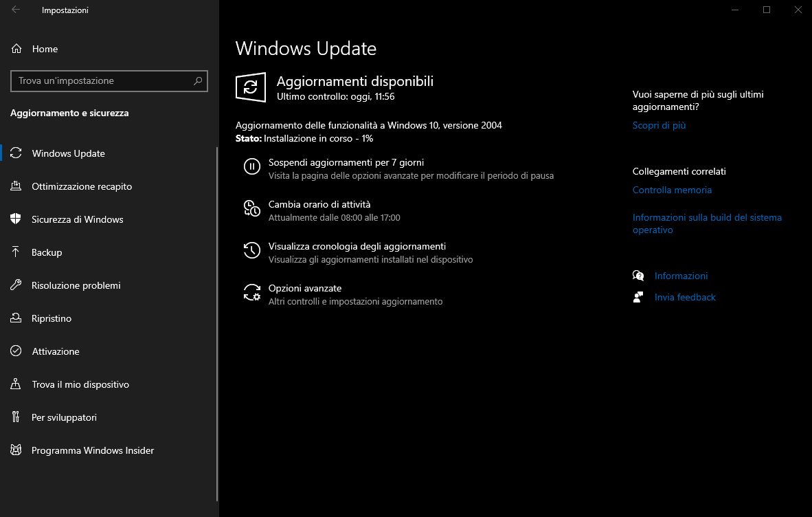Click the Invia feedback link

[685, 297]
